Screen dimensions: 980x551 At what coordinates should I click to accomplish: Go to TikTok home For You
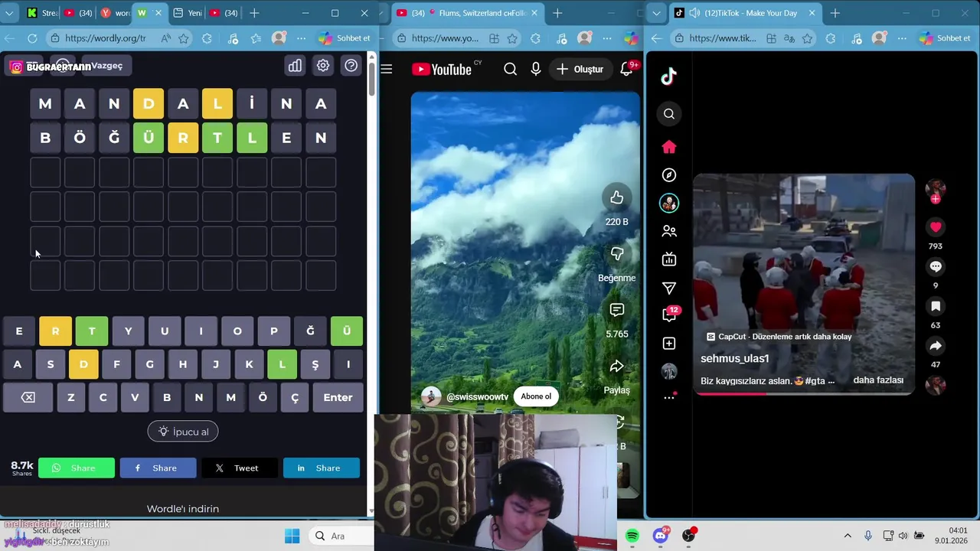coord(669,147)
